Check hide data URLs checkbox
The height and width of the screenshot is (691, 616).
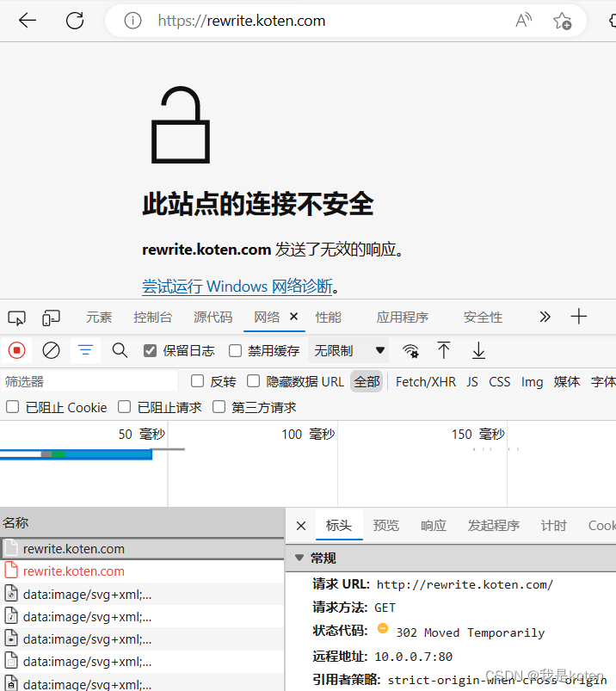pos(253,381)
